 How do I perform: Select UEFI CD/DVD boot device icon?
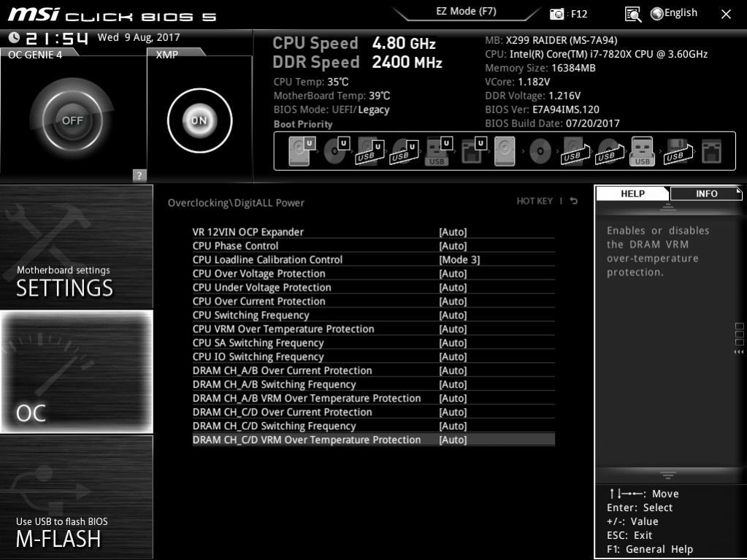pos(337,151)
